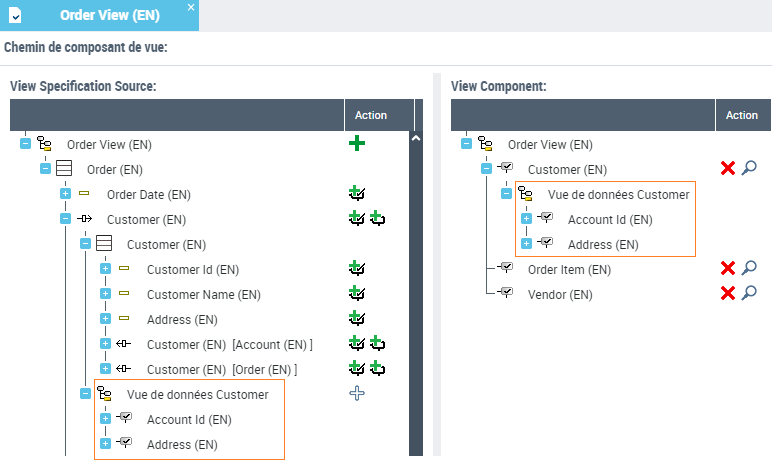Click the green plus icon for Order View

coord(357,144)
